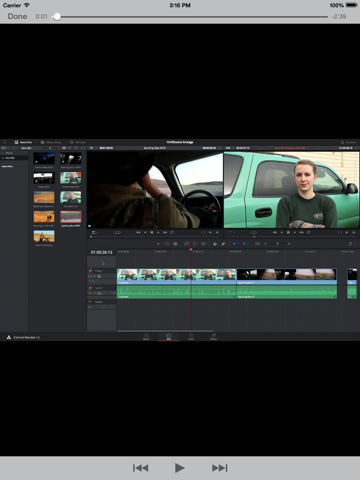Mark out point in timeline viewer
The width and height of the screenshot is (360, 480).
[x=353, y=232]
